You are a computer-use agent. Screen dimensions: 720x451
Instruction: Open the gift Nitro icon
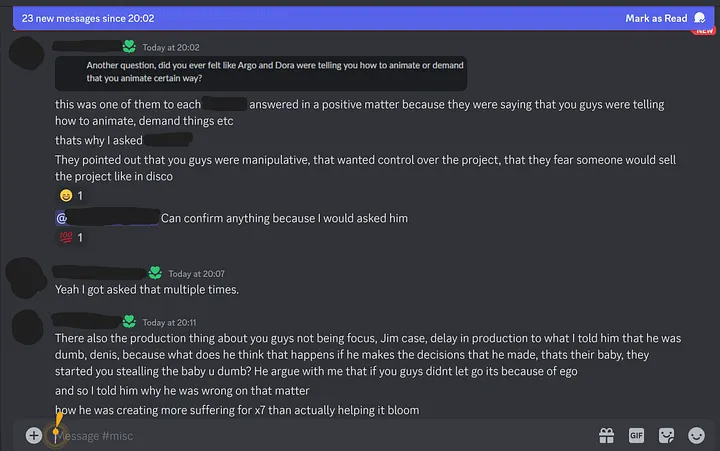click(606, 435)
